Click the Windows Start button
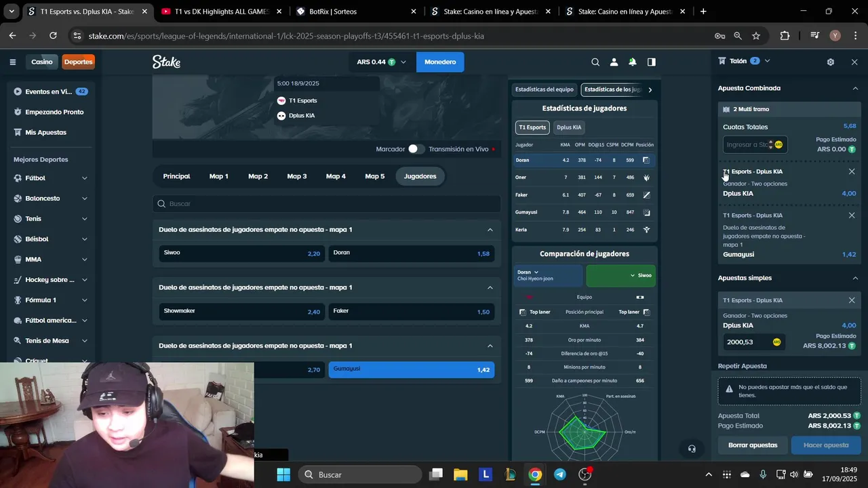This screenshot has height=488, width=868. [x=283, y=474]
